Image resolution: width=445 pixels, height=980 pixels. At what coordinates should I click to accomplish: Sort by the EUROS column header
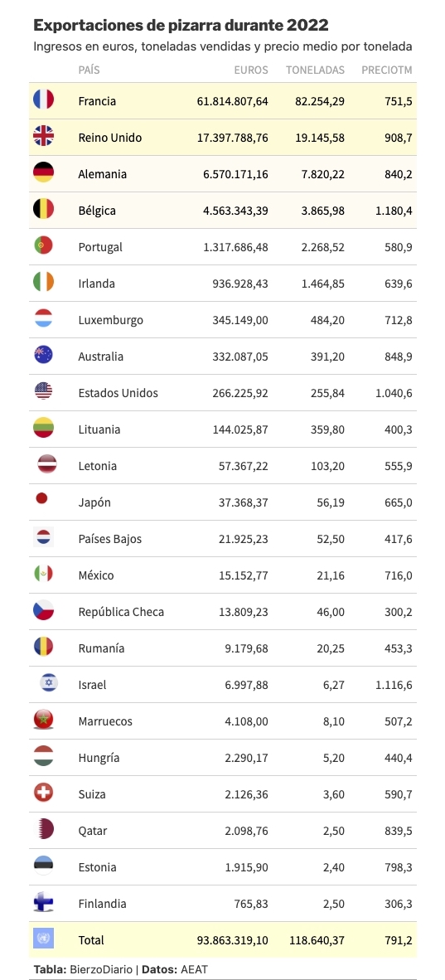pos(251,70)
